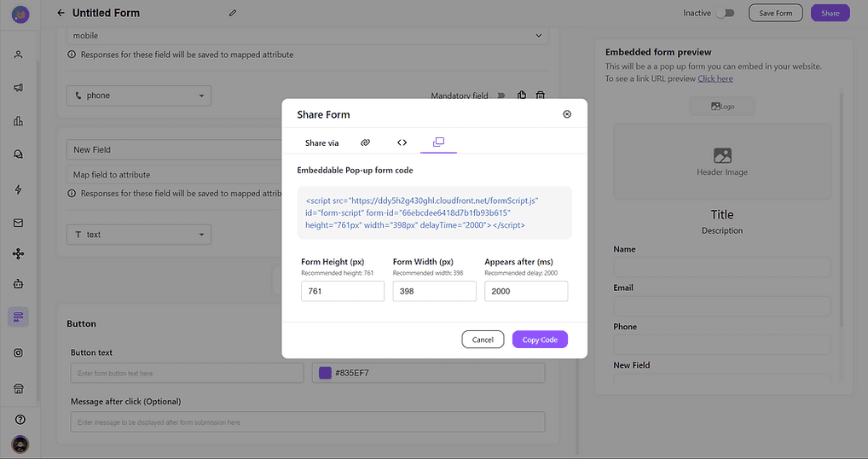Screen dimensions: 868x459
Task: Toggle the Inactive form status switch
Action: pyautogui.click(x=725, y=13)
